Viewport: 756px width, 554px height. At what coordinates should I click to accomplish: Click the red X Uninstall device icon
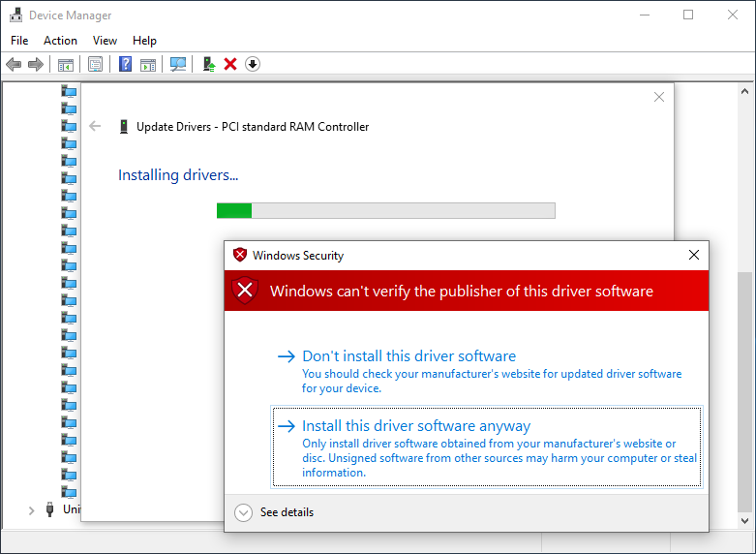[x=230, y=64]
